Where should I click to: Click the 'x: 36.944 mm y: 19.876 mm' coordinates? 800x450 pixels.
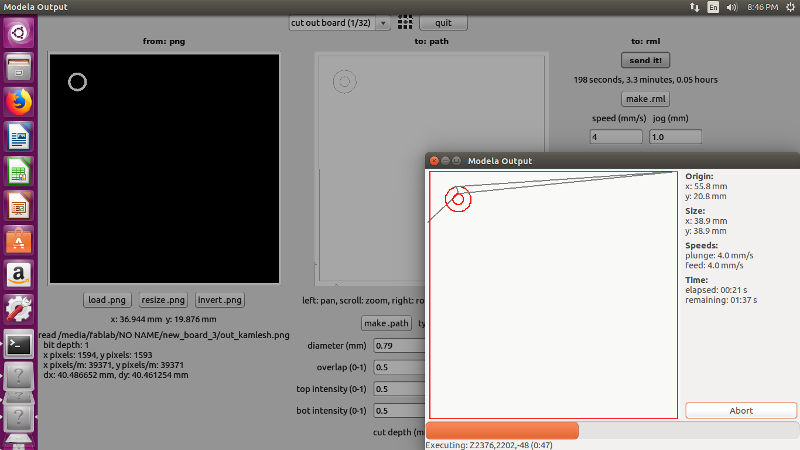pyautogui.click(x=163, y=319)
